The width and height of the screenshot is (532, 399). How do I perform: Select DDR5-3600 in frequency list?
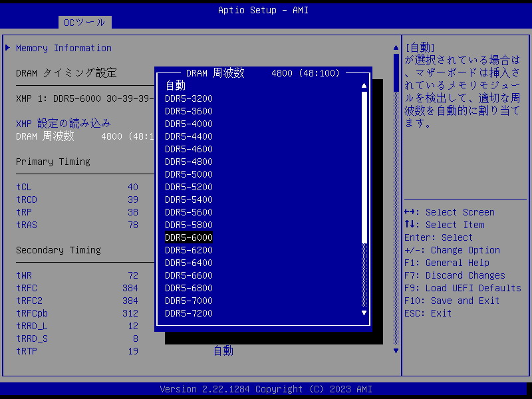[189, 111]
